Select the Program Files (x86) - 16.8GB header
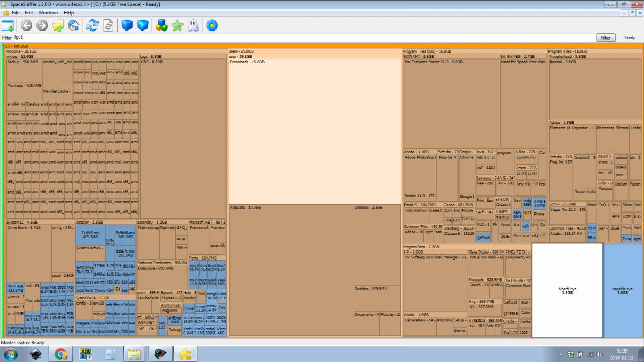Image resolution: width=644 pixels, height=362 pixels. [x=474, y=51]
